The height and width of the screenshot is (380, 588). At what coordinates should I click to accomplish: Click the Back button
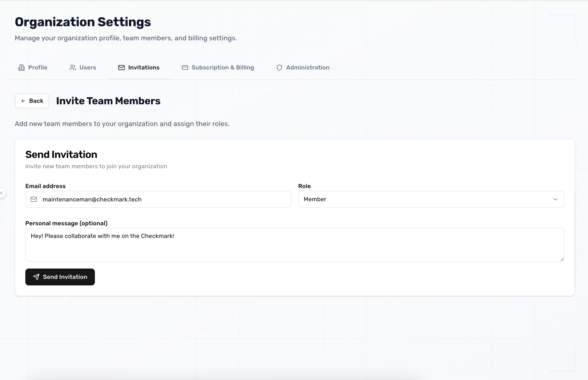pyautogui.click(x=32, y=101)
